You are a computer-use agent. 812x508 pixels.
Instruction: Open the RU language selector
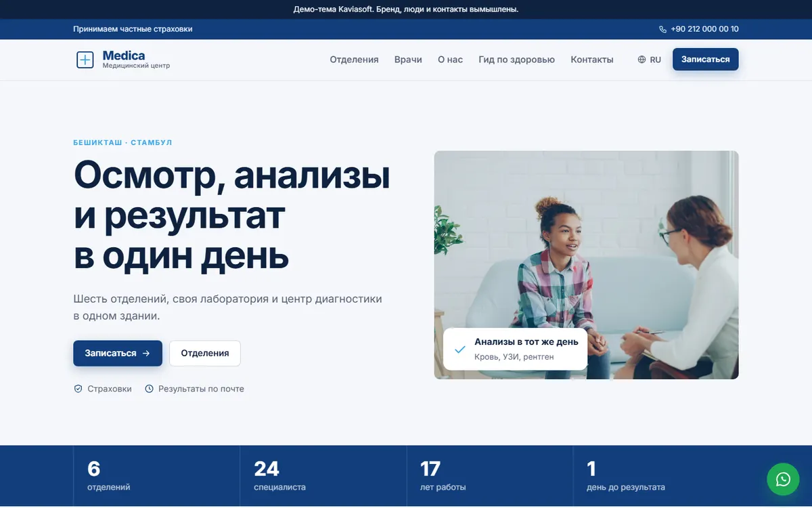click(650, 60)
